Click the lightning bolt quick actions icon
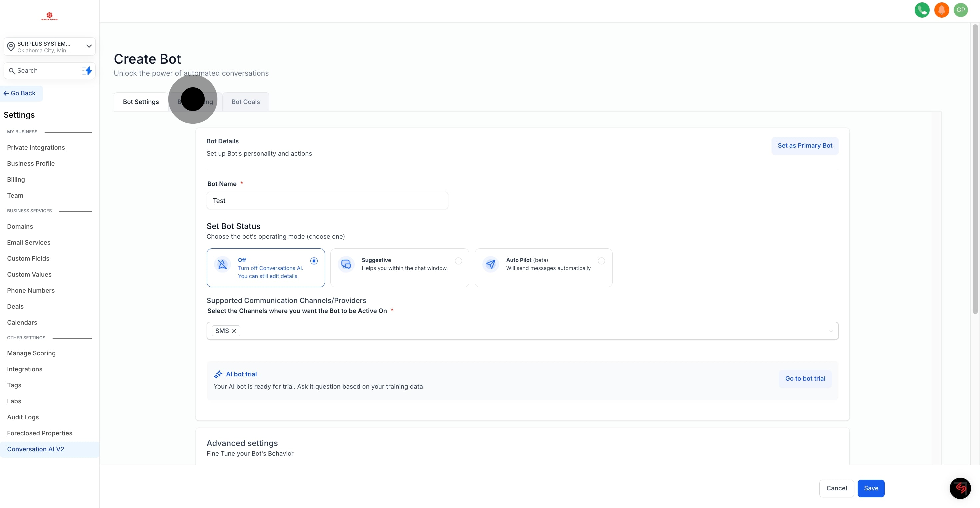The image size is (980, 508). [x=88, y=70]
